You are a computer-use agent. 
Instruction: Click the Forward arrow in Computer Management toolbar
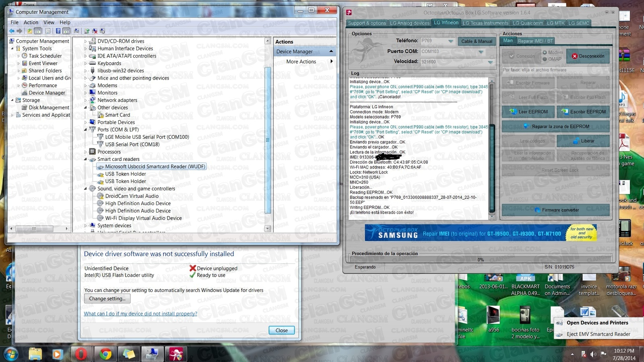click(19, 31)
